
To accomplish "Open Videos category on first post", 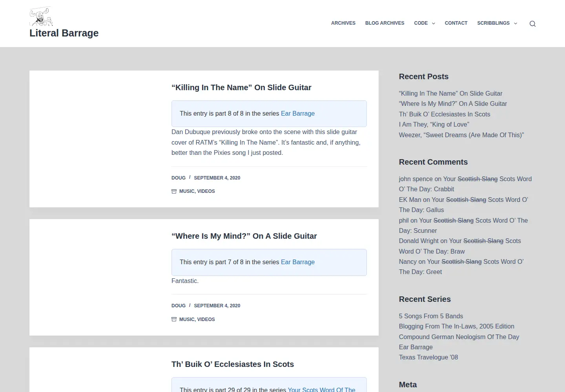I will [206, 191].
